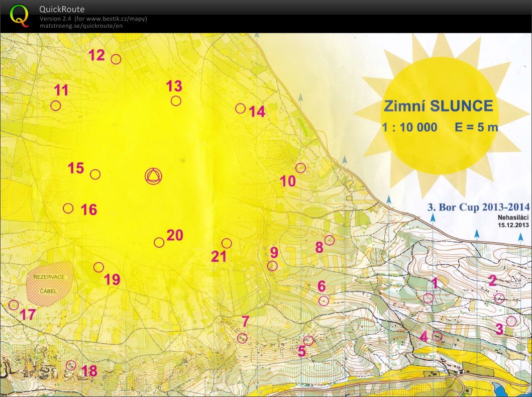Click the "QuickRoute" title text
The image size is (532, 397).
tap(62, 9)
